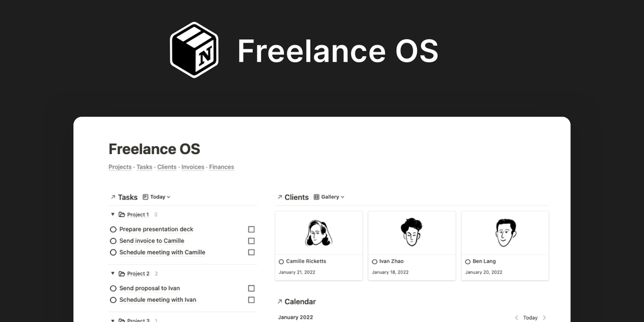
Task: Mark Schedule meeting with Ivan checkbox
Action: (251, 300)
